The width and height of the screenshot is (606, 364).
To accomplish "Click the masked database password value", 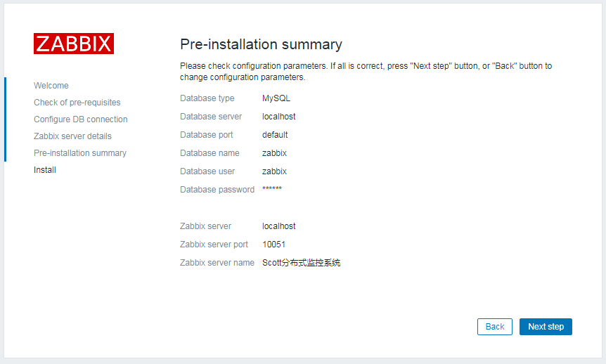I will tap(271, 188).
